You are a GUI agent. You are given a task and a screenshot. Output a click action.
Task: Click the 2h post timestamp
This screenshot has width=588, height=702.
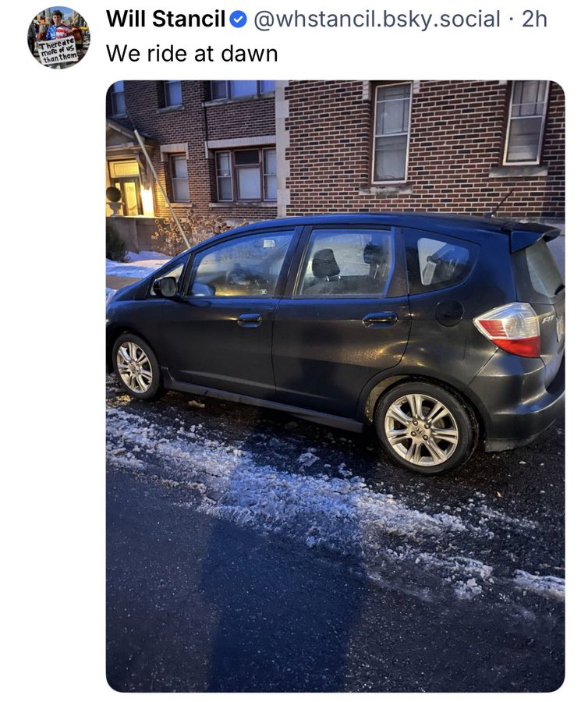(534, 19)
